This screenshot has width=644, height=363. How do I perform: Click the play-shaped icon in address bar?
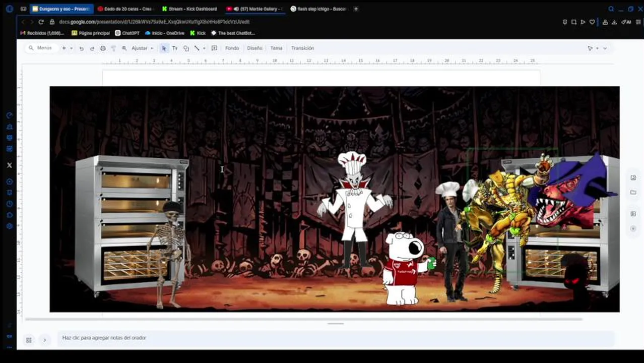point(583,22)
